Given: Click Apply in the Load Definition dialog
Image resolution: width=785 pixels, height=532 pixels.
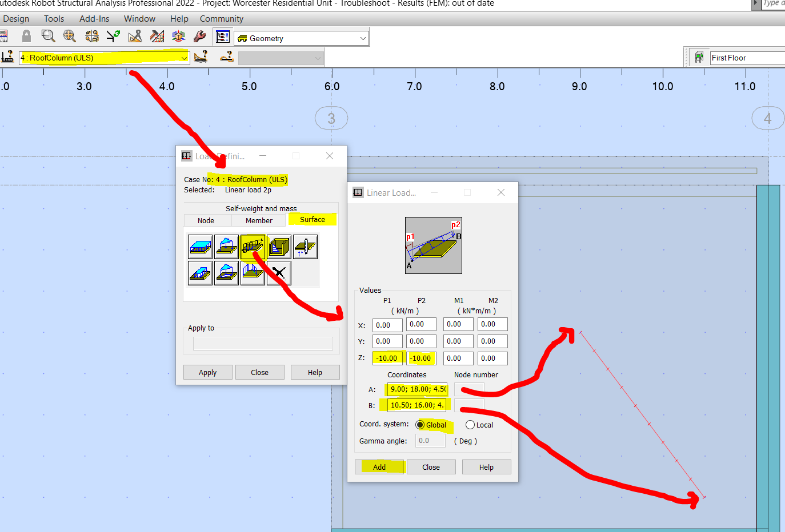Looking at the screenshot, I should 207,372.
